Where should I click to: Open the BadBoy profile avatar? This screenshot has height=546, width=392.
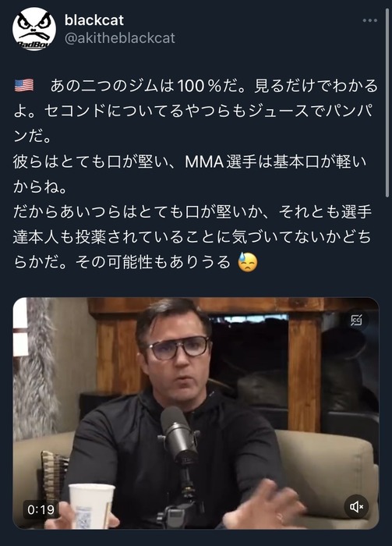point(34,30)
